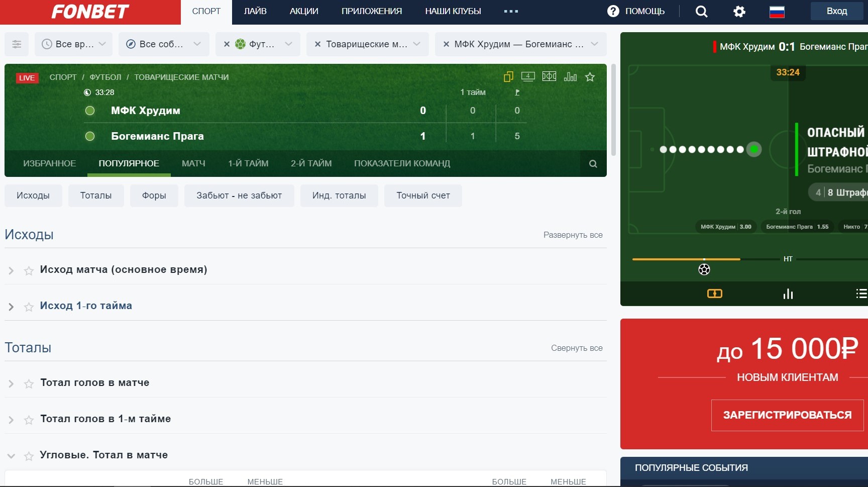Image resolution: width=868 pixels, height=487 pixels.
Task: Go to the ЛАЙВ navigation tab
Action: tap(255, 12)
